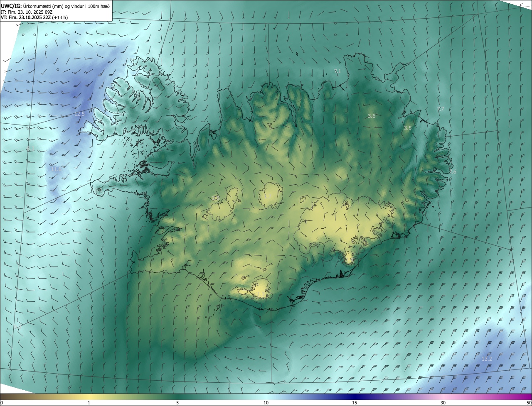
Task: Click the magenta end of the color scale
Action: pos(525,396)
